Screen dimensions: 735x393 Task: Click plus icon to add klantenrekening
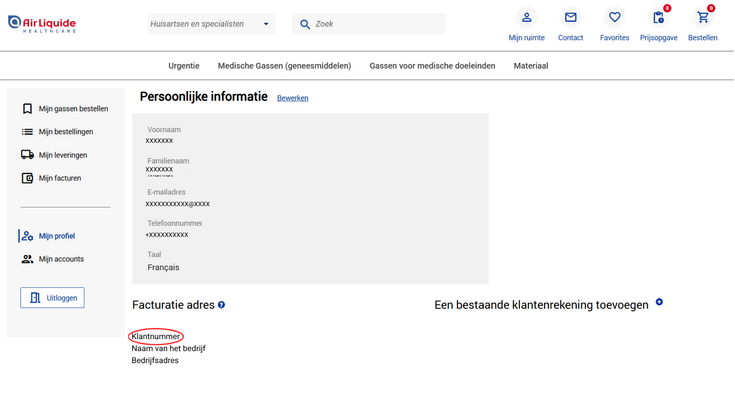(x=659, y=302)
